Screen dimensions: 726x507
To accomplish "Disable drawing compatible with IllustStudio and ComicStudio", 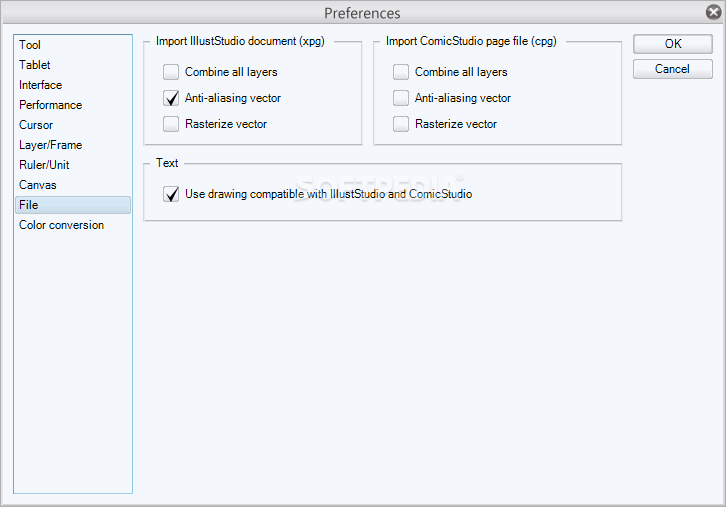I will [171, 194].
